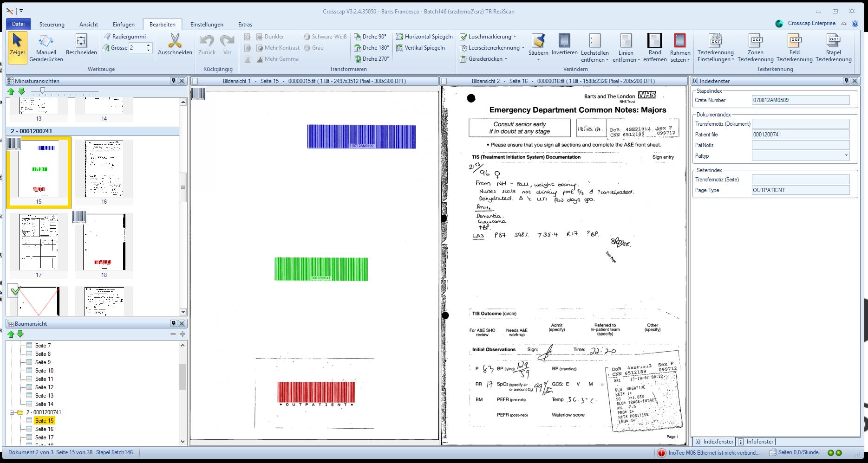Redo with the Vor arrow
The height and width of the screenshot is (463, 868).
pos(227,45)
